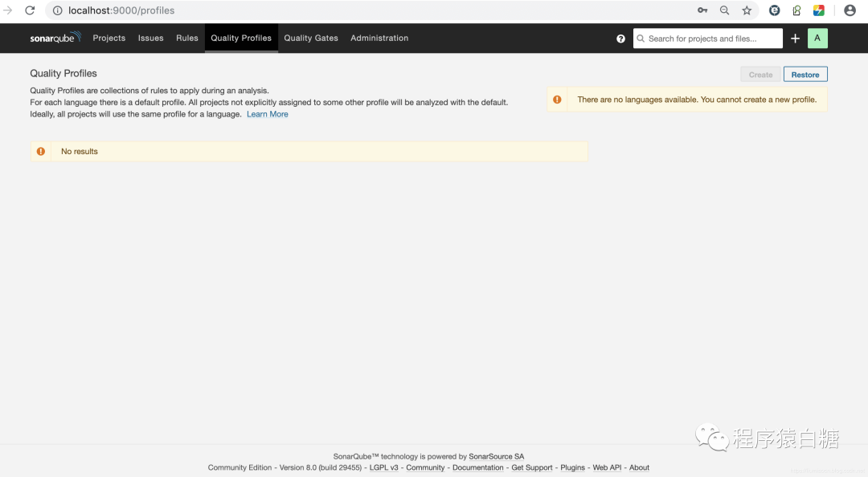868x477 pixels.
Task: Click the password key icon
Action: point(702,10)
